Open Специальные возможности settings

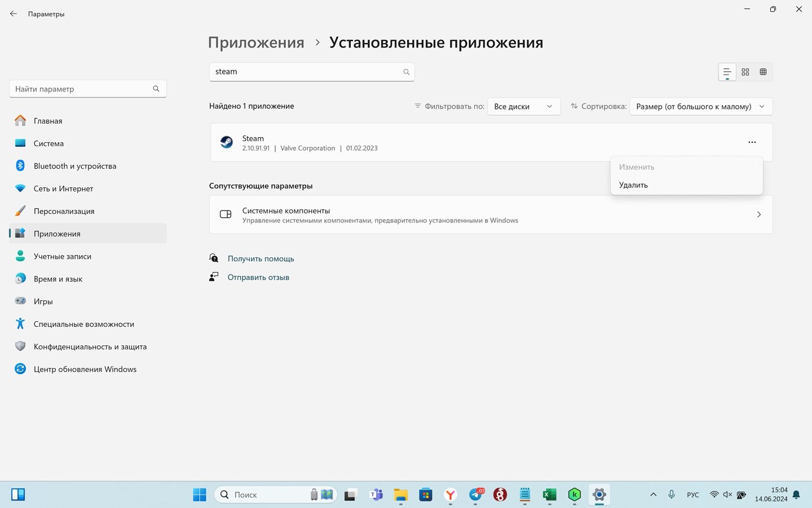pyautogui.click(x=88, y=324)
